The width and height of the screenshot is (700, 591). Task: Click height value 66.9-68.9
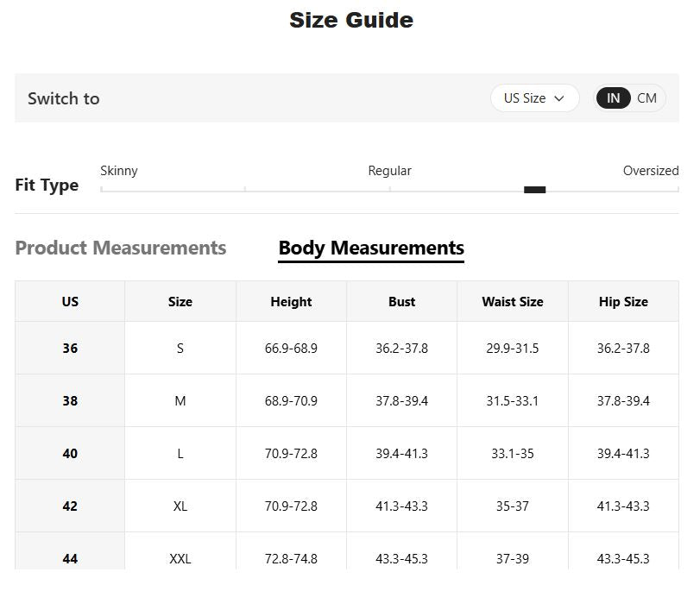(291, 349)
